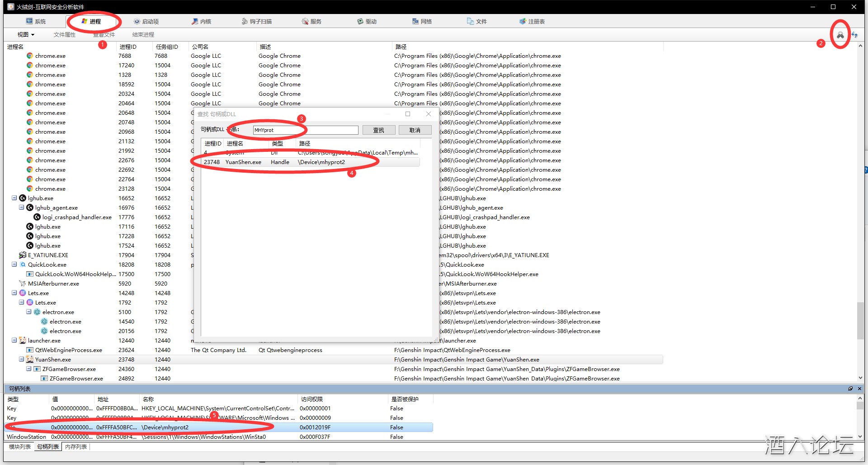868x465 pixels.
Task: Click the E_YATIUNE.EXE printer icon
Action: click(23, 255)
